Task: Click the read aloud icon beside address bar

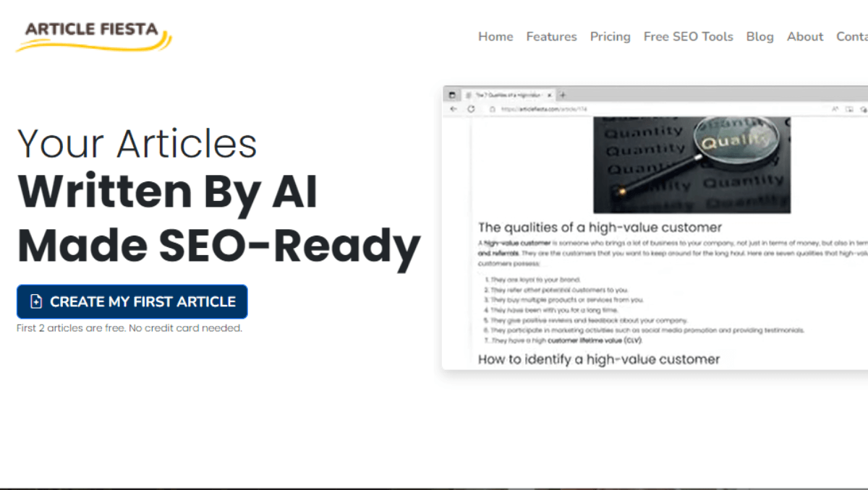Action: 835,109
